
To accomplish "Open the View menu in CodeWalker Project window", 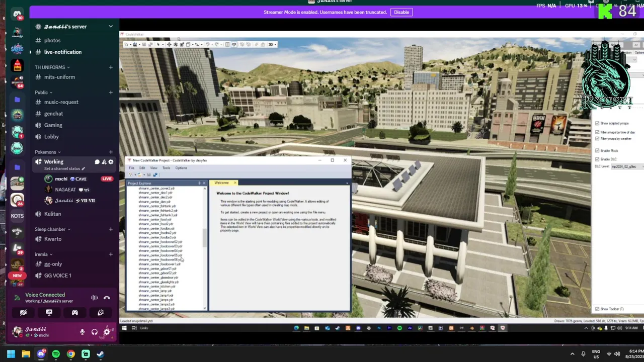I will tap(154, 168).
